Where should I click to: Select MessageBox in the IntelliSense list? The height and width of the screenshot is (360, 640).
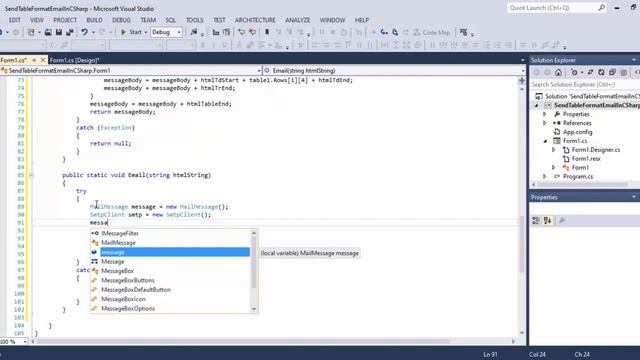pos(170,271)
